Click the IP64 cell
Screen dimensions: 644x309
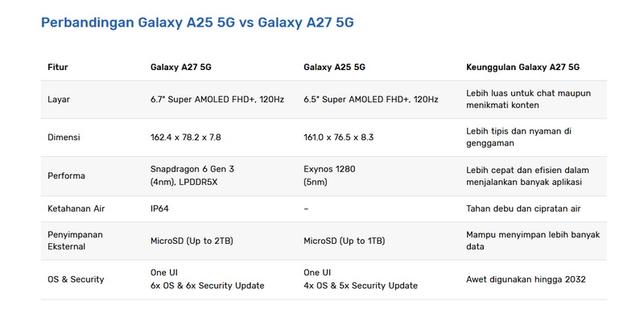pyautogui.click(x=159, y=209)
